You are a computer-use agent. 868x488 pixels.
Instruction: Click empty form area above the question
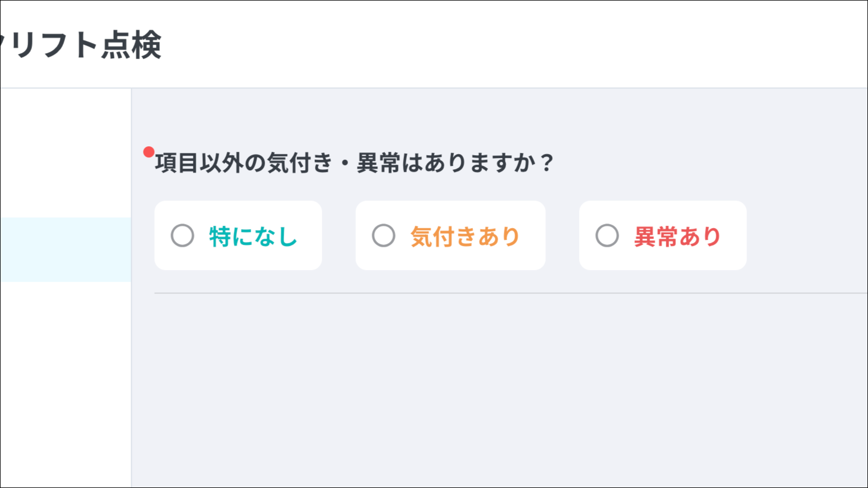(x=499, y=115)
